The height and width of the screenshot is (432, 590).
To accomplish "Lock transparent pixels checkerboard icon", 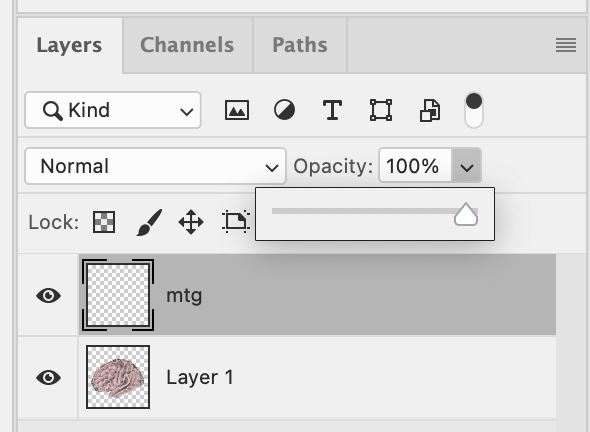I will pyautogui.click(x=104, y=222).
